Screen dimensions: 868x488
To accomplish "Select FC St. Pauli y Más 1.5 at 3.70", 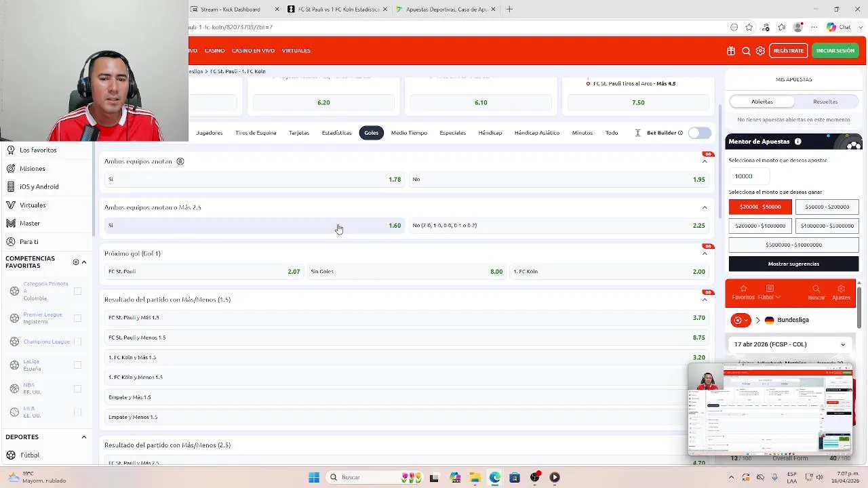I will (407, 318).
